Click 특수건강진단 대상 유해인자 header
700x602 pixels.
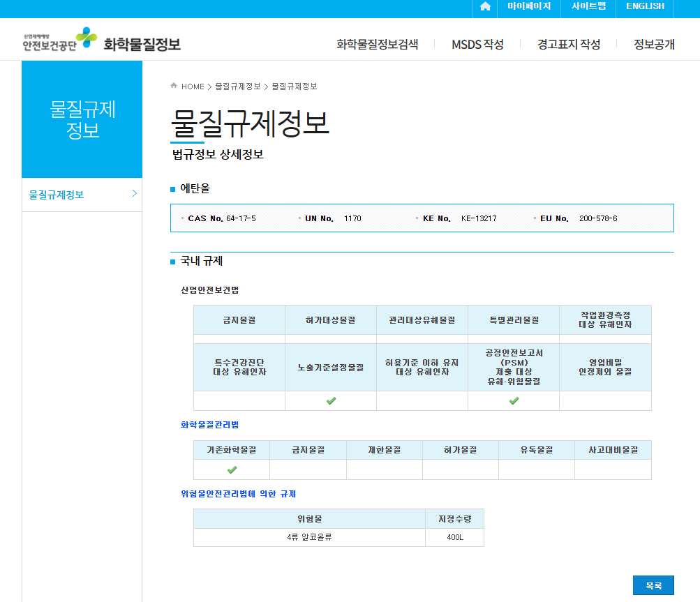(239, 368)
